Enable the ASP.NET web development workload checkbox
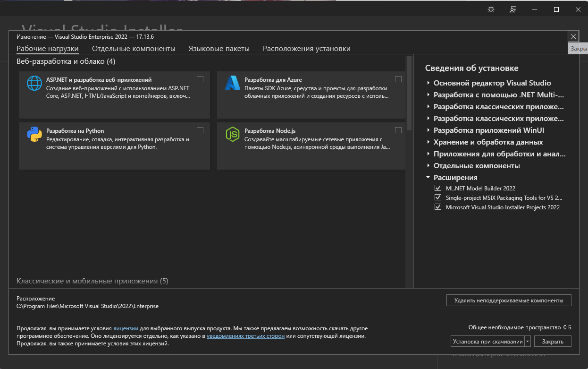This screenshot has width=588, height=369. (x=200, y=79)
